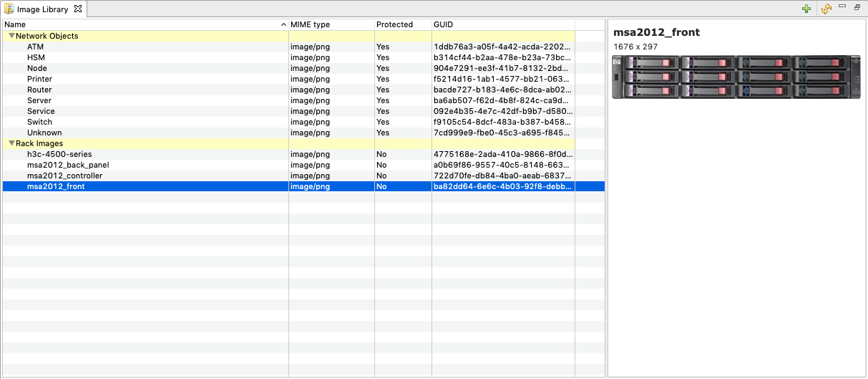
Task: Select the Image Library tab
Action: coord(43,9)
